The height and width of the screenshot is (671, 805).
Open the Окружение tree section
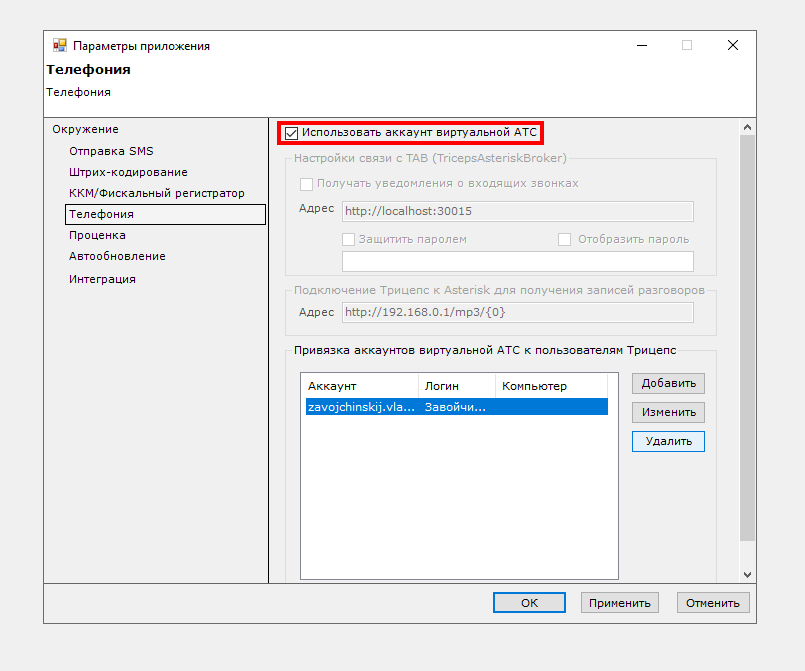(x=85, y=129)
